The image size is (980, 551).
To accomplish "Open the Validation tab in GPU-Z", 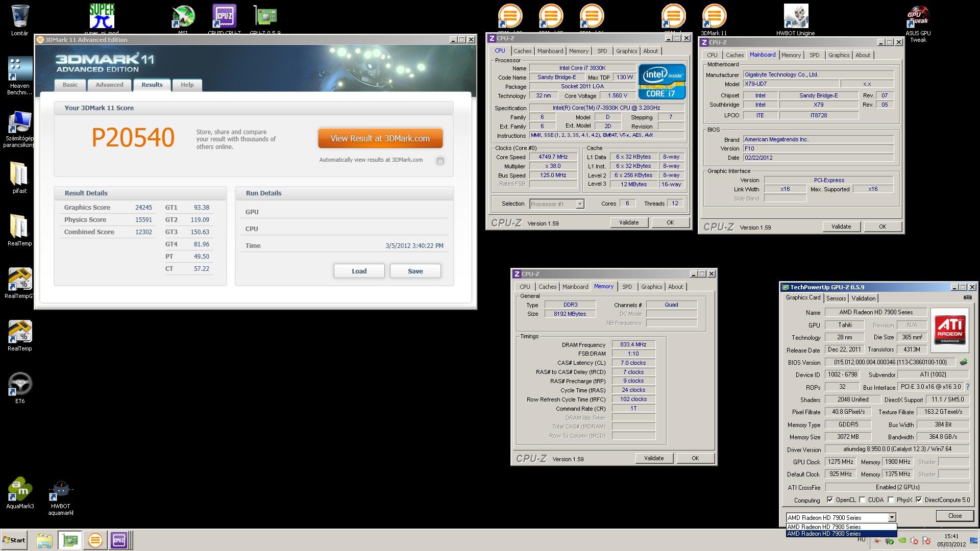I will click(x=864, y=298).
